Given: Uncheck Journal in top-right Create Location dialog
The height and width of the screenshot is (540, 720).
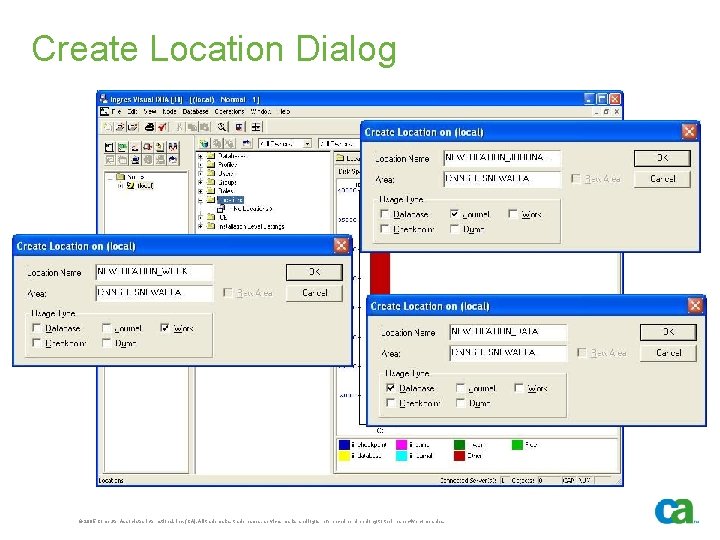Looking at the screenshot, I should tap(455, 214).
